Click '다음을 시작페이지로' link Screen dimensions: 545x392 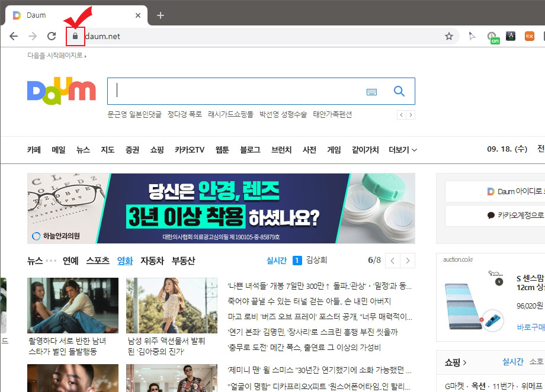57,56
